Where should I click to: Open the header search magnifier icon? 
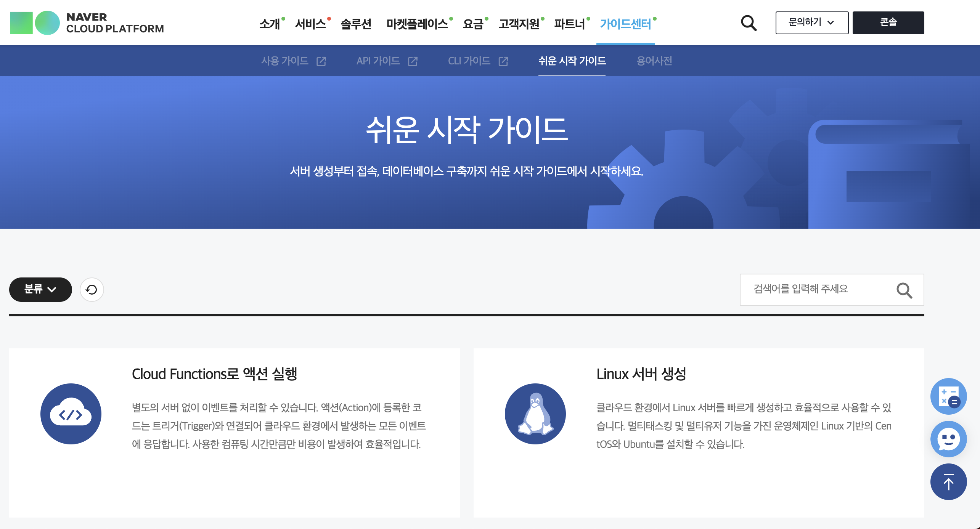tap(749, 23)
